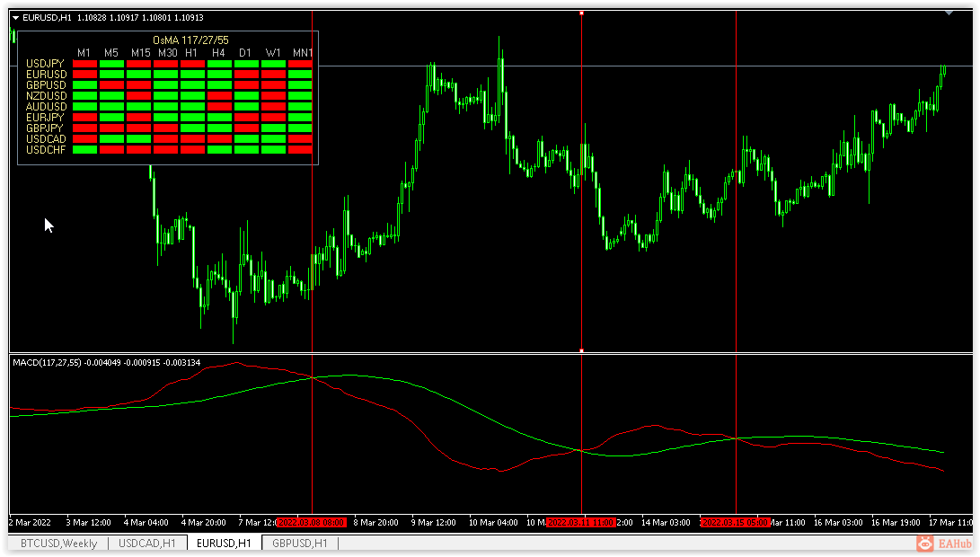This screenshot has height=557, width=980.
Task: Click bottom anchor handle of selected vertical line
Action: pos(582,350)
